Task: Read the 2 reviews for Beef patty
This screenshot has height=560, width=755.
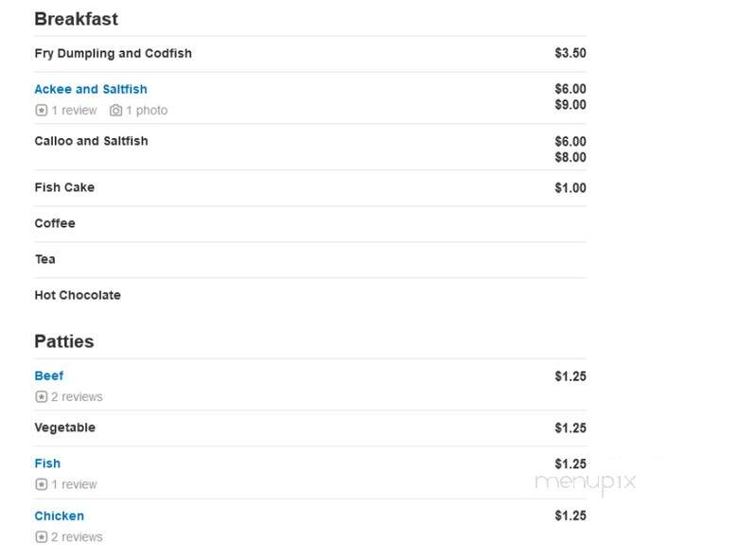Action: coord(77,396)
